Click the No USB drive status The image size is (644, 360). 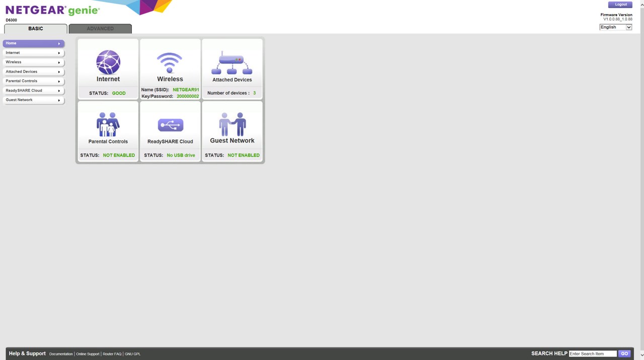click(181, 155)
